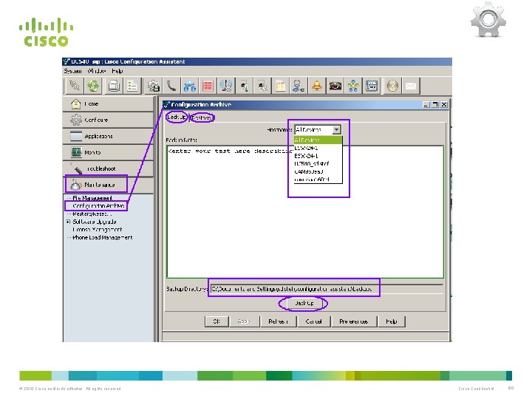
Task: Open the Window menu
Action: [97, 71]
